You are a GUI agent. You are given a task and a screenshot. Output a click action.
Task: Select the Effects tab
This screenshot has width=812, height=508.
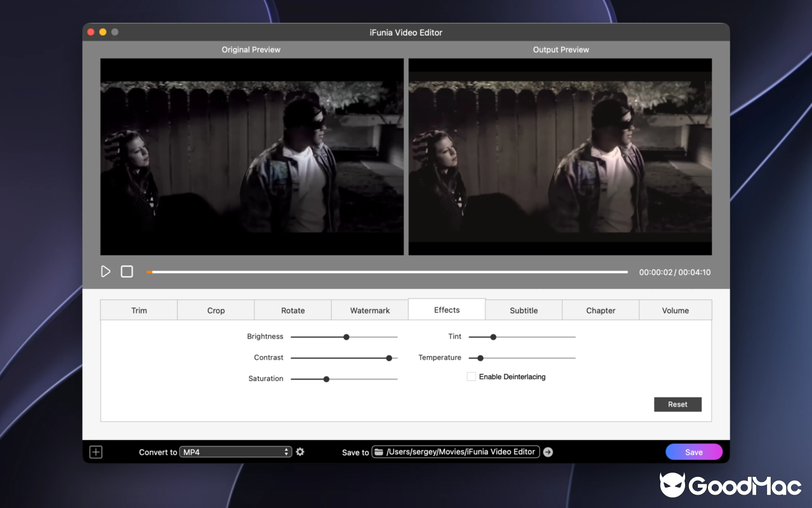click(x=447, y=309)
